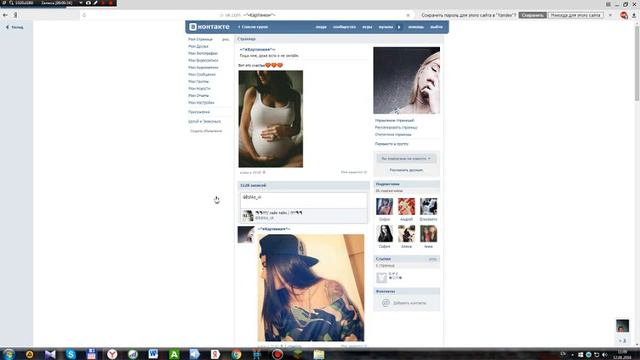Screen dimensions: 640x360
Task: Click the Windows Start button
Action: 9,354
